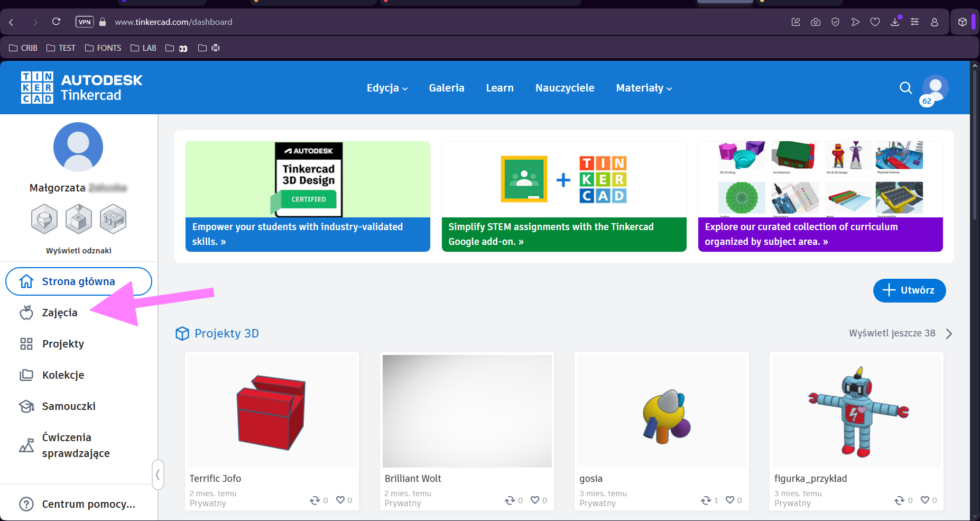Screen dimensions: 980x521
Task: Open the browser downloads icon
Action: (895, 22)
